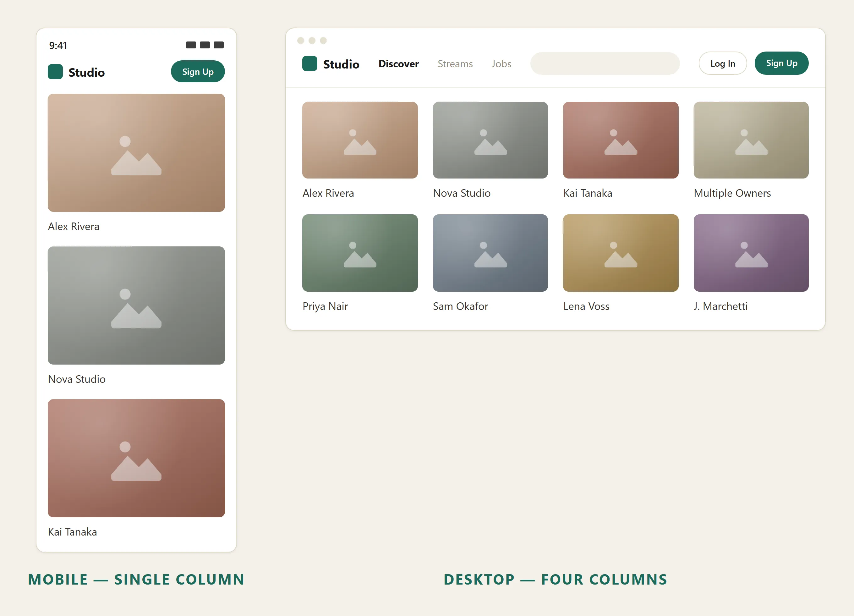Image resolution: width=854 pixels, height=616 pixels.
Task: Open J. Marchetti card image
Action: [x=751, y=253]
